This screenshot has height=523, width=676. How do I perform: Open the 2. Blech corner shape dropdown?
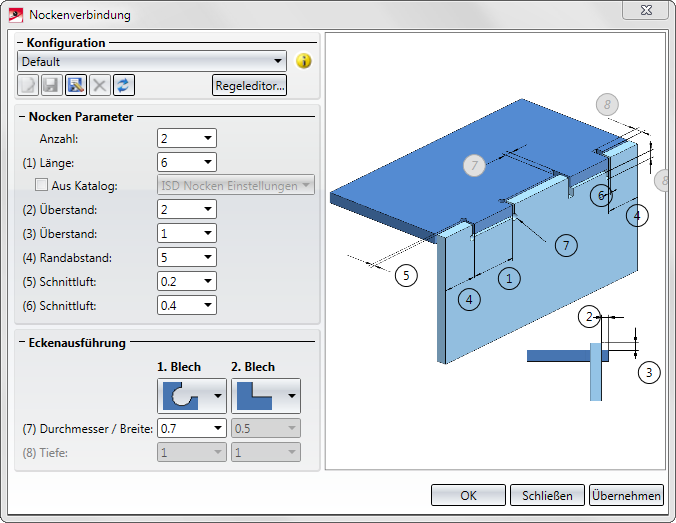pyautogui.click(x=292, y=396)
